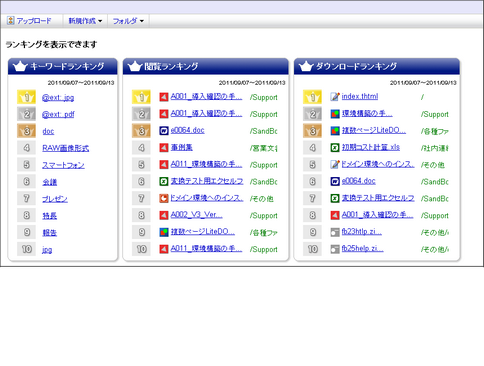Click rank 4 number badge in keyword ranking
The image size is (484, 366).
click(26, 148)
